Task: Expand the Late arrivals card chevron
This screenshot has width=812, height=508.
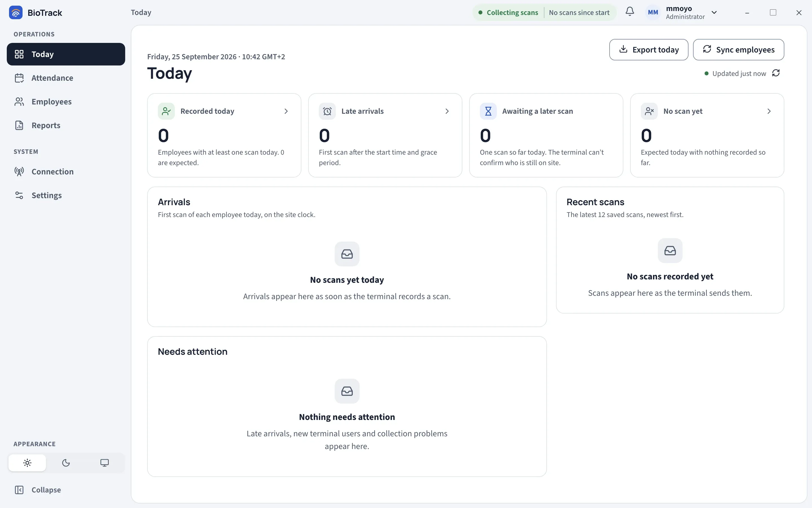Action: point(447,111)
